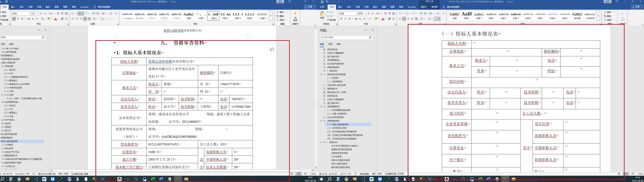
Task: Click Find (查找) in left Word window
Action: point(281,12)
